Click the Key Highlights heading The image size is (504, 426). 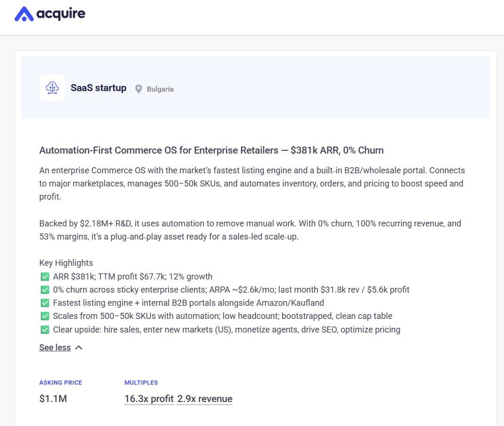(66, 263)
